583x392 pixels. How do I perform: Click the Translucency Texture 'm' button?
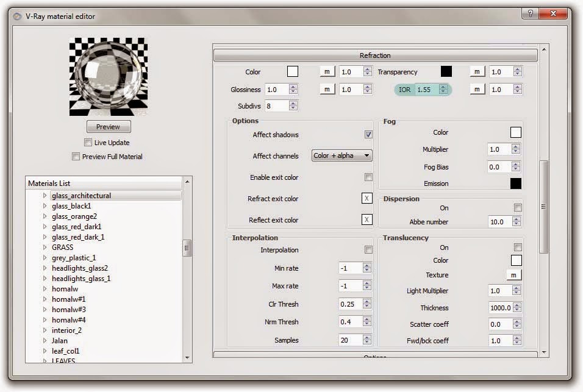coord(514,275)
